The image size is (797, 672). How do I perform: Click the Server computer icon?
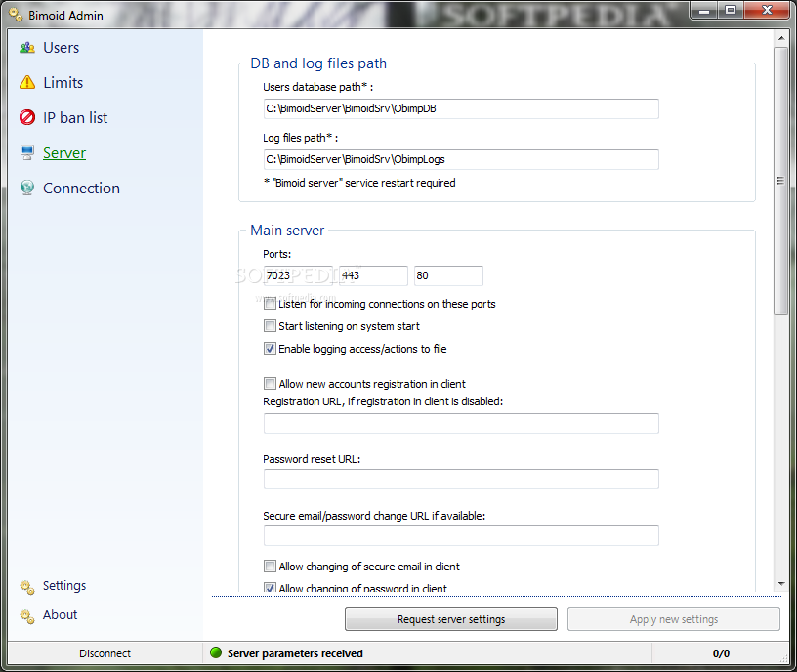point(27,152)
